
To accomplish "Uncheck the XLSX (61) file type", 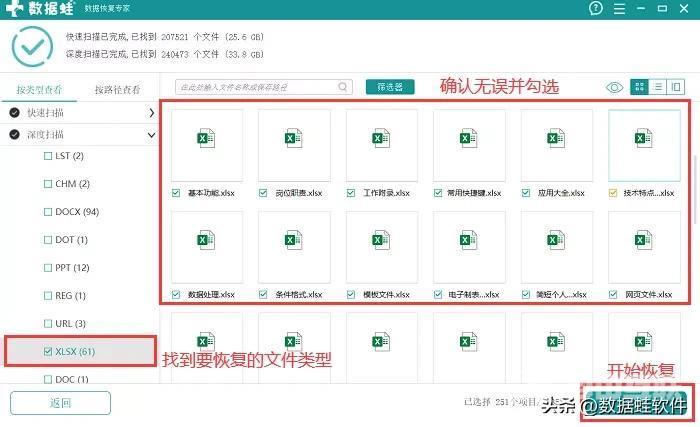I will 48,352.
